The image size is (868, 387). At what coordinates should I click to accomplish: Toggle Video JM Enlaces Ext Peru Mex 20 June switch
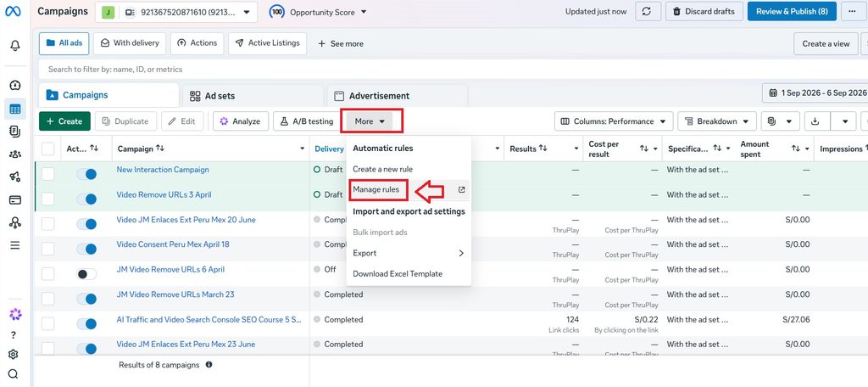pyautogui.click(x=86, y=224)
